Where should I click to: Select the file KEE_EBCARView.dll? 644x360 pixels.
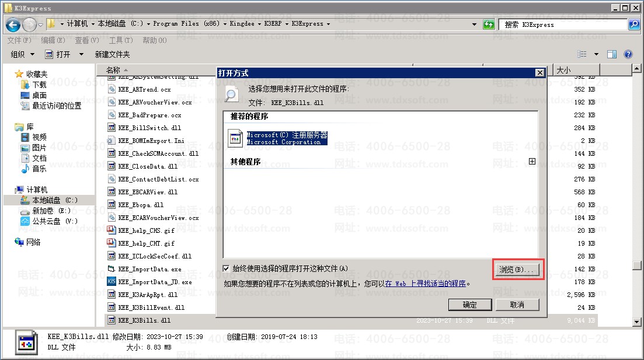click(148, 192)
